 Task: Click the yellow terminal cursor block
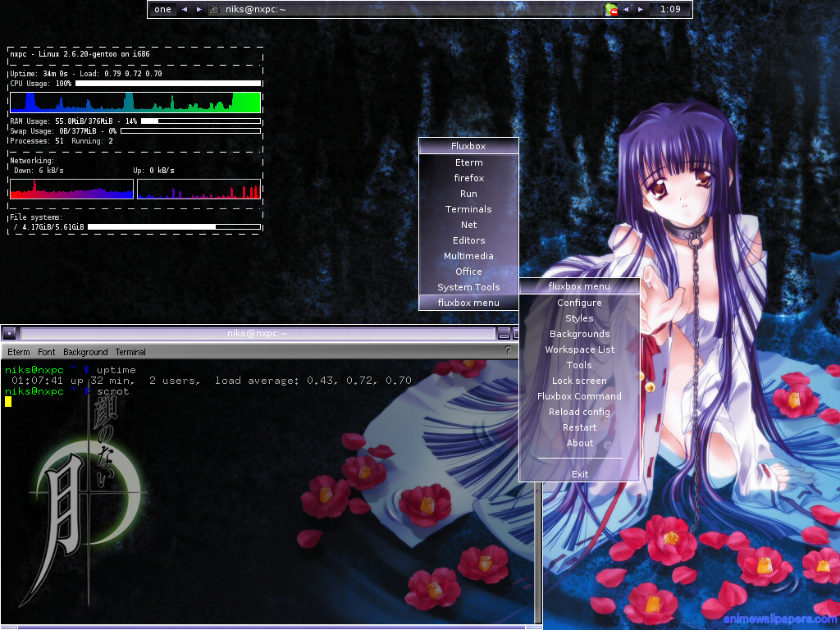click(x=8, y=402)
